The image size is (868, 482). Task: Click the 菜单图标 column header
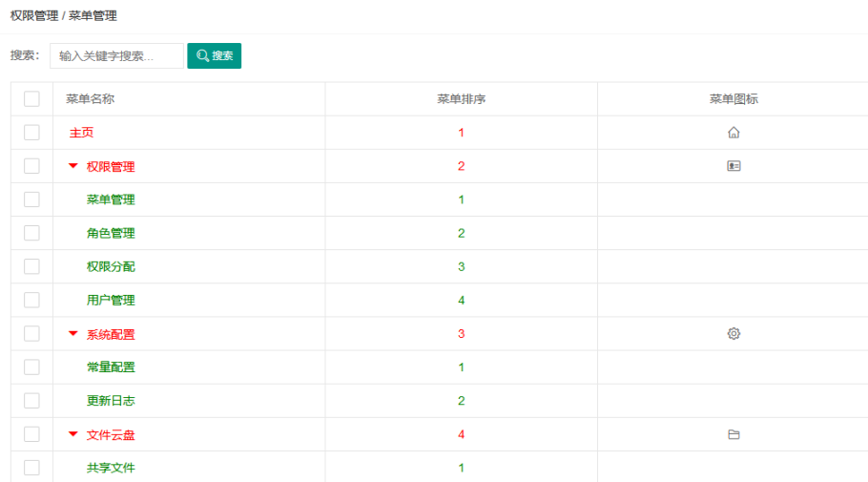coord(734,99)
